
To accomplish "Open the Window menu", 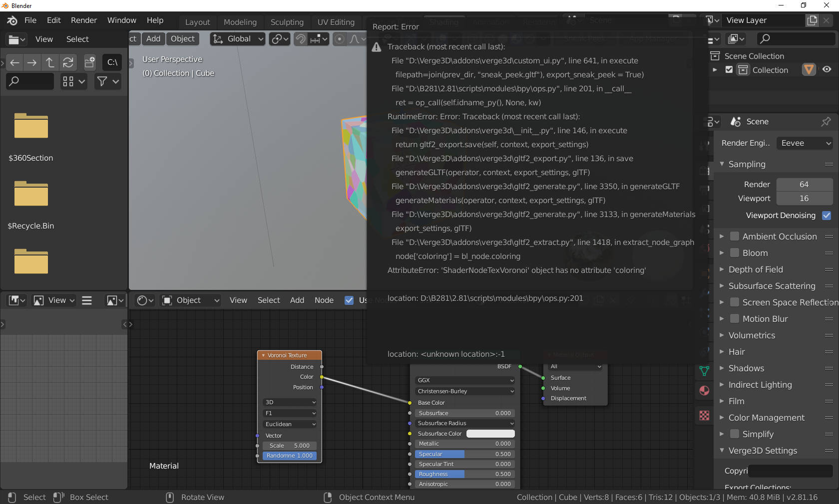I will [x=122, y=20].
